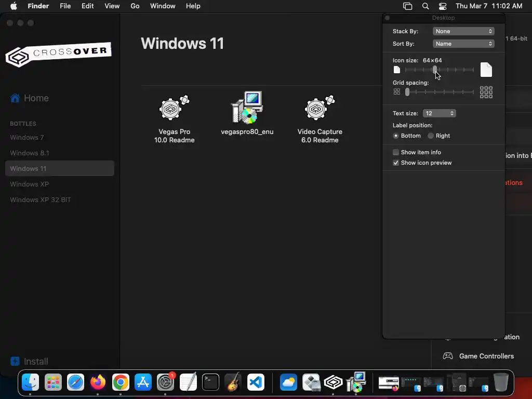
Task: Open the Go menu
Action: pyautogui.click(x=135, y=6)
